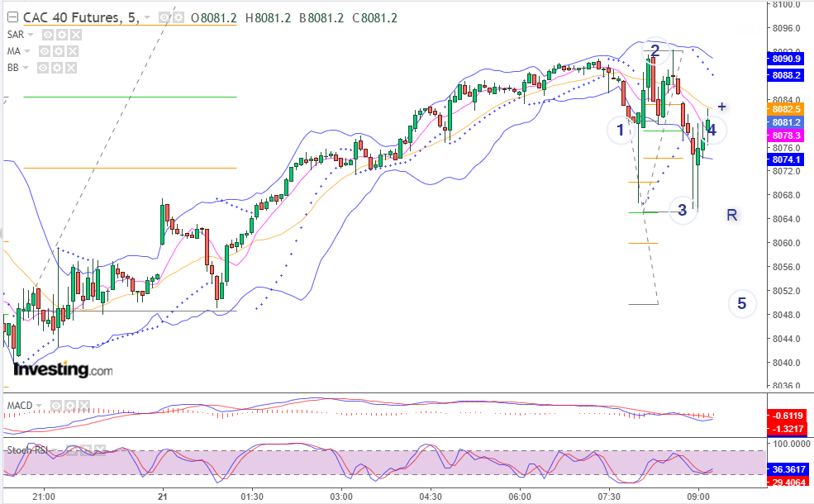Select the blue 8090.9 price label
The height and width of the screenshot is (504, 814).
pyautogui.click(x=786, y=59)
